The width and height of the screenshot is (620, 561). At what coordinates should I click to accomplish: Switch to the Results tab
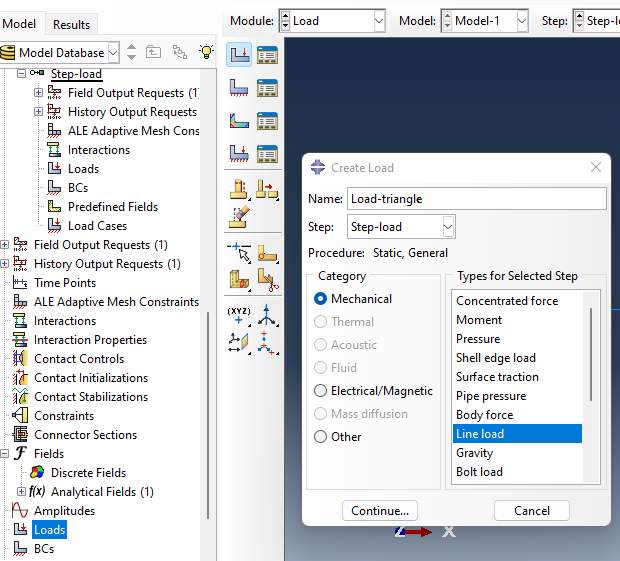(72, 25)
